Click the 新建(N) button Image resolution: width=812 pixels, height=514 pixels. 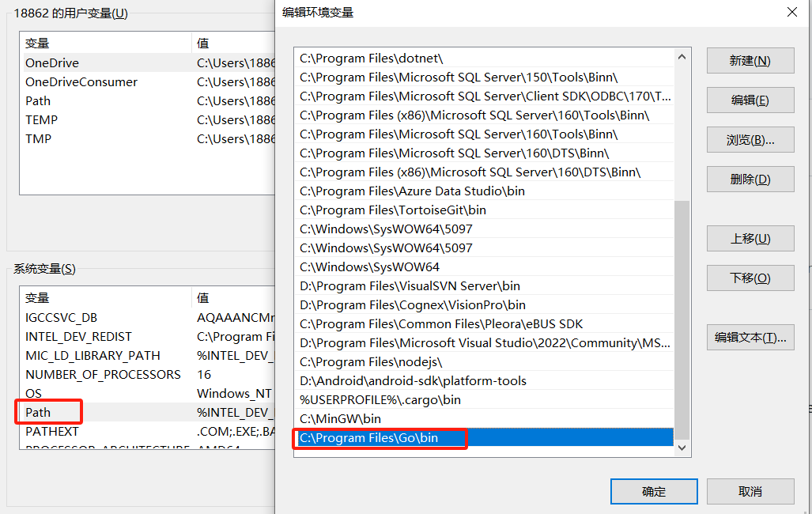pos(750,61)
